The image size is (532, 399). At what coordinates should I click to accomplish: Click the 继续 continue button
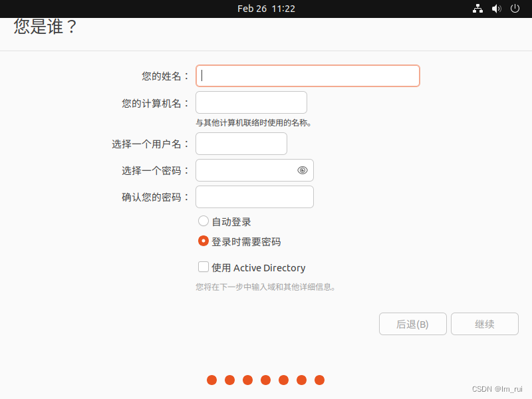(485, 324)
